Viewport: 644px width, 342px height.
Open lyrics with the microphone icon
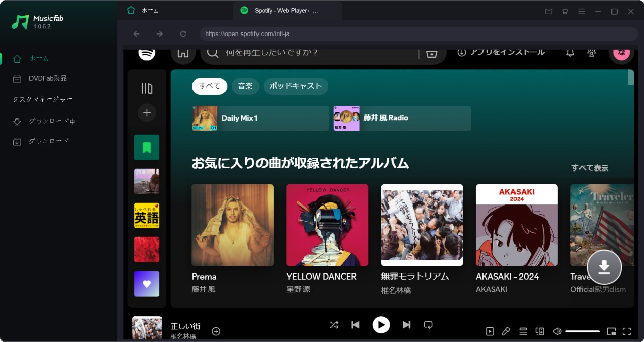(506, 331)
